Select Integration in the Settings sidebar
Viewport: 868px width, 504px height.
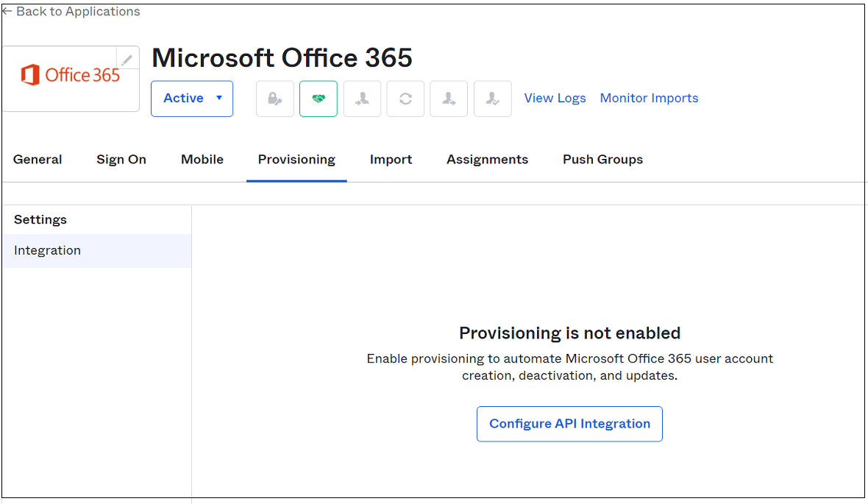(x=97, y=250)
